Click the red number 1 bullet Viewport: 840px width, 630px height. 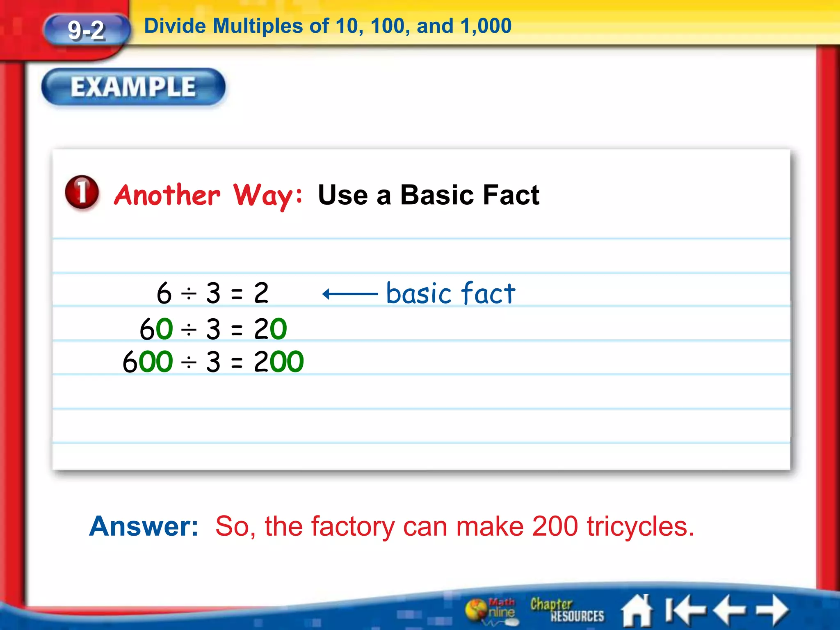[82, 192]
